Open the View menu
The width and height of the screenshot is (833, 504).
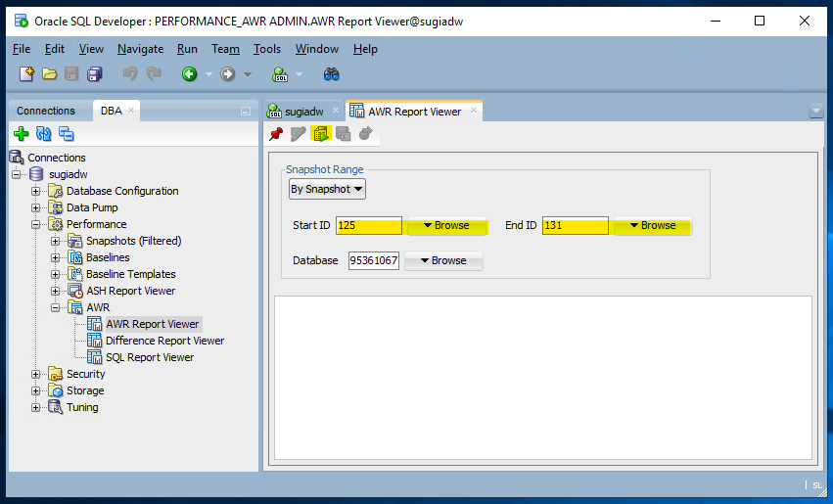[91, 49]
